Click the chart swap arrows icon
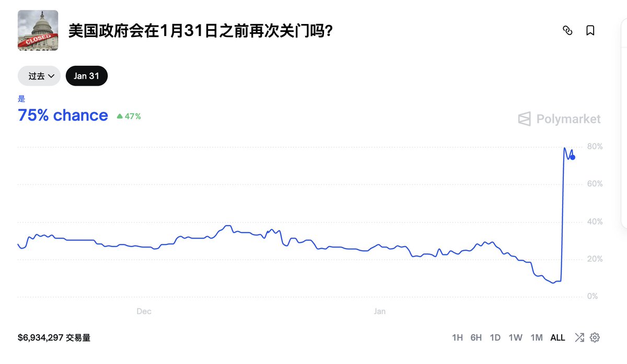 click(x=579, y=337)
